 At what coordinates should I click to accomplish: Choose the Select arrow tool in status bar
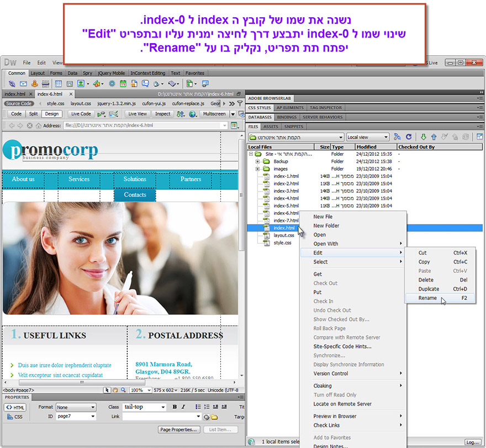(x=107, y=390)
